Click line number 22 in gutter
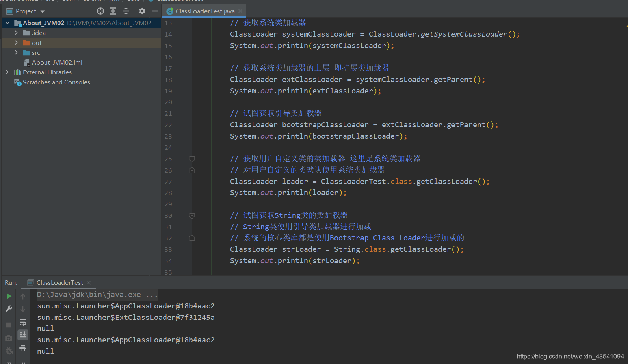 (168, 125)
